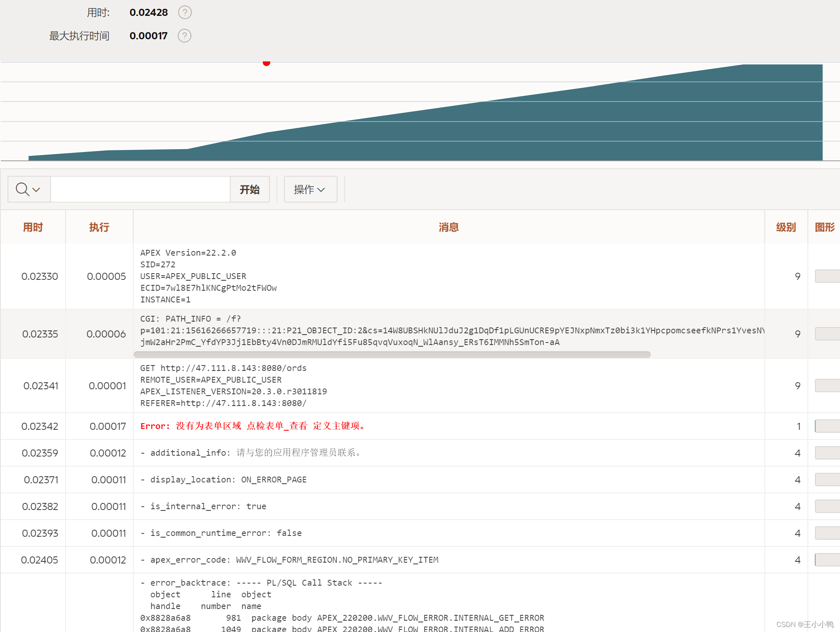Screen dimensions: 840x632
Task: Click the error_backtrace PL/SQL Call Stack text
Action: (x=261, y=583)
